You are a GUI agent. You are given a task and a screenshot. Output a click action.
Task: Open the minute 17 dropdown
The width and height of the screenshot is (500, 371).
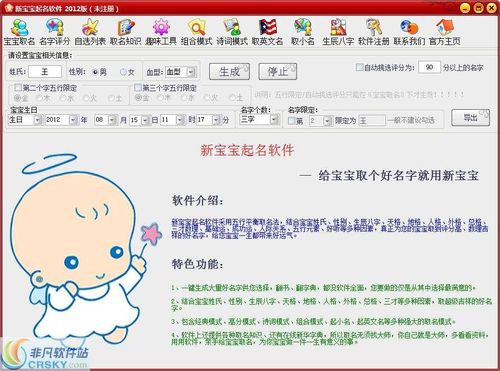coord(217,120)
